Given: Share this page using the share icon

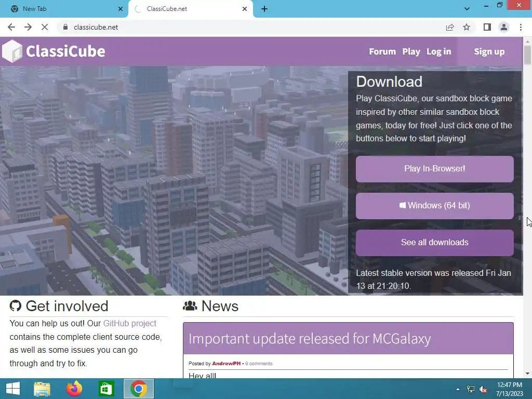Looking at the screenshot, I should [x=450, y=27].
